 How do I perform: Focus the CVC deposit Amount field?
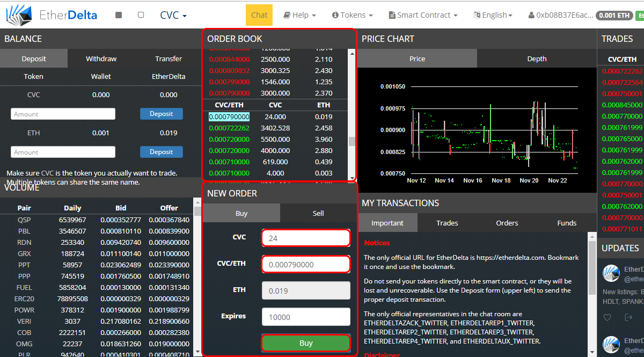63,114
